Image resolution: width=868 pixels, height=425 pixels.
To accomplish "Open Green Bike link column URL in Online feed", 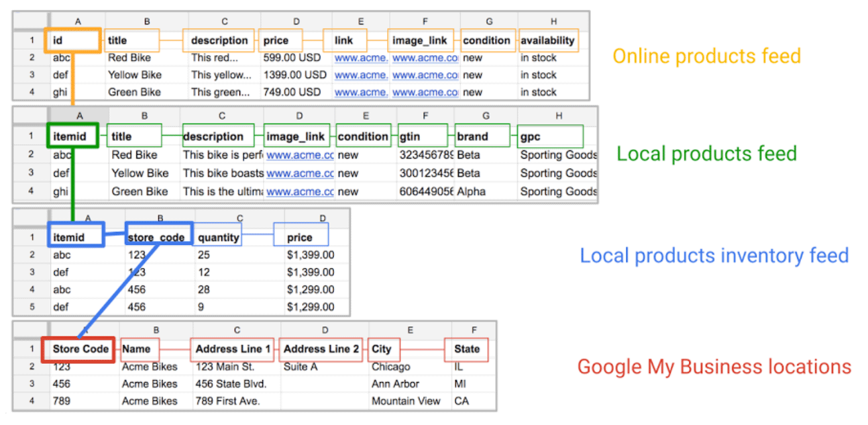I will pos(361,92).
